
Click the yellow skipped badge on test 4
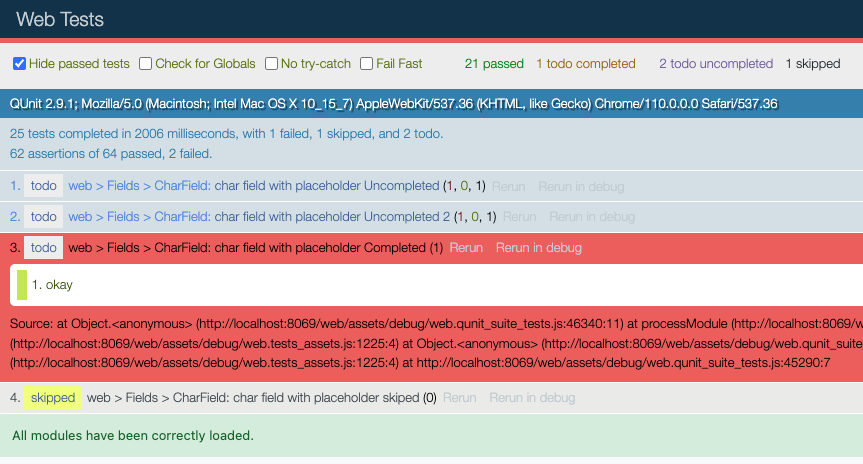pos(53,397)
